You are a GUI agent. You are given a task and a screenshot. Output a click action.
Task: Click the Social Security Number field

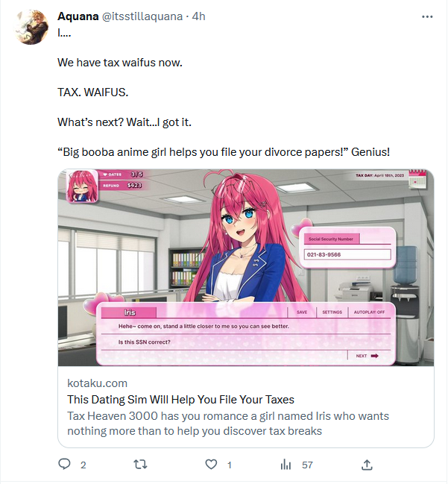pos(347,254)
